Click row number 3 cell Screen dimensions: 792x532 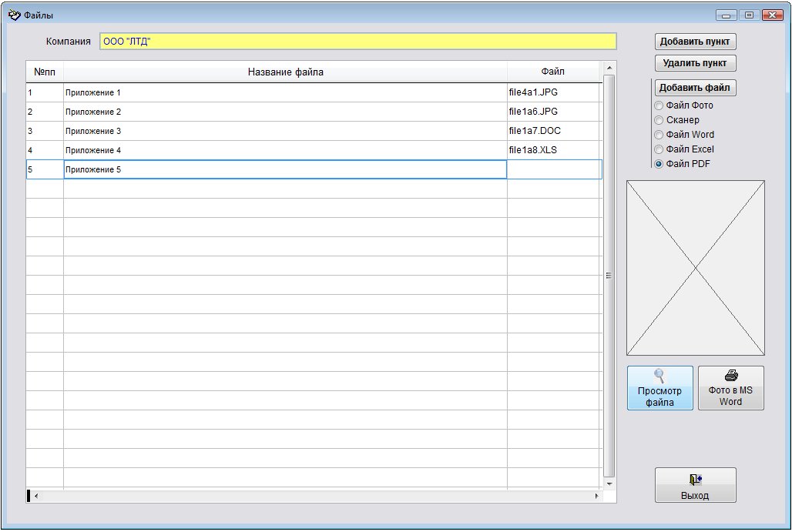[45, 131]
